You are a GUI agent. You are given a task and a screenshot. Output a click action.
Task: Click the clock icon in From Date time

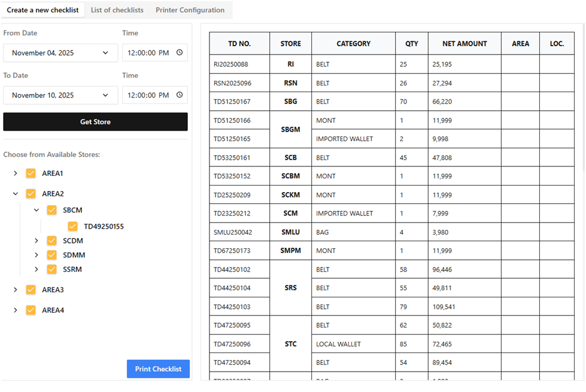click(x=180, y=53)
